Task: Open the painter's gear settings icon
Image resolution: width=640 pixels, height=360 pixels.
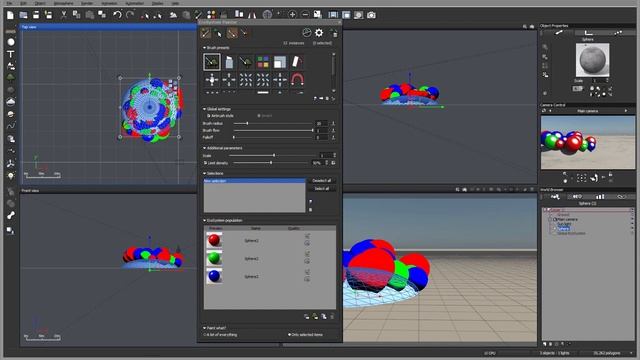Action: click(x=319, y=33)
